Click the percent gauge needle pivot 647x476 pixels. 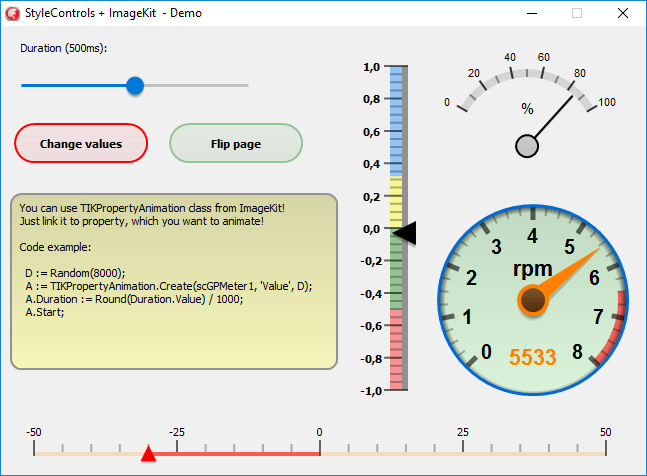coord(527,146)
